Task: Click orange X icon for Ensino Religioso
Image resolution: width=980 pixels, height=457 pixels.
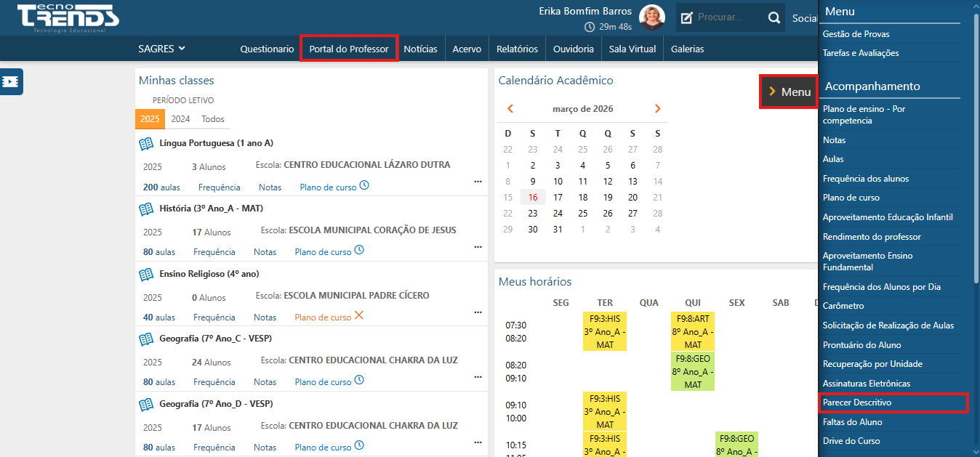Action: pyautogui.click(x=358, y=316)
